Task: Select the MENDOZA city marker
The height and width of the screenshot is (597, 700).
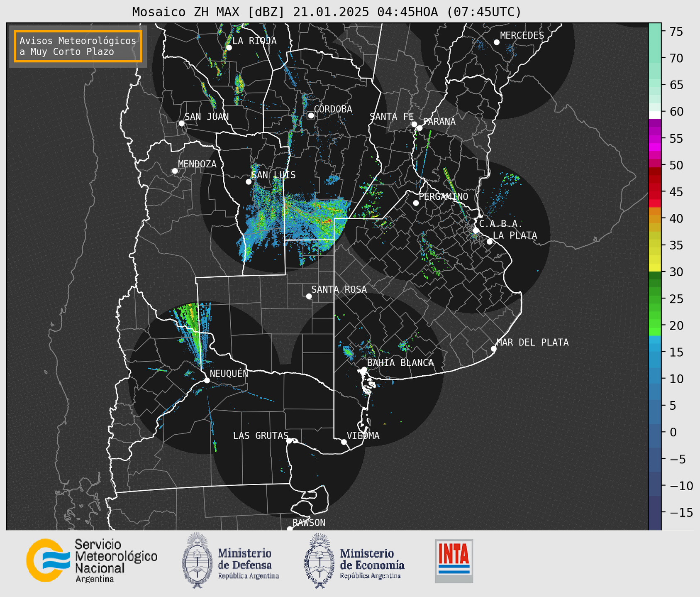Action: click(175, 171)
